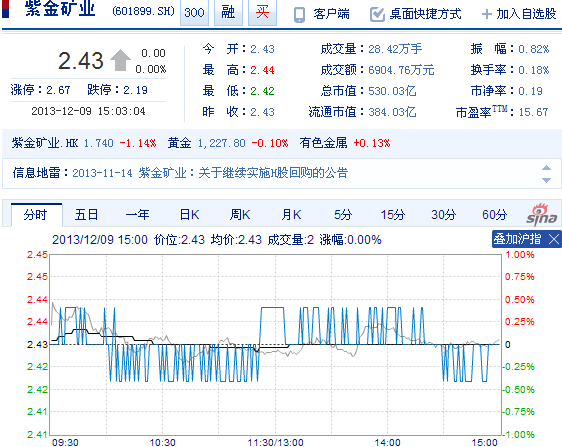562x447 pixels.
Task: Click the 14:00 marker on the time axis
Action: [x=387, y=442]
